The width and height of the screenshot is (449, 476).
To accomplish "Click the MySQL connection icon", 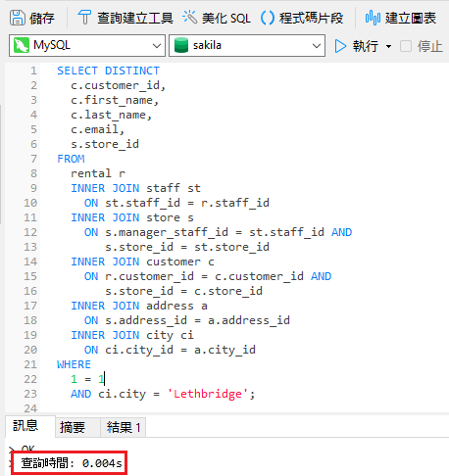I will click(x=22, y=45).
